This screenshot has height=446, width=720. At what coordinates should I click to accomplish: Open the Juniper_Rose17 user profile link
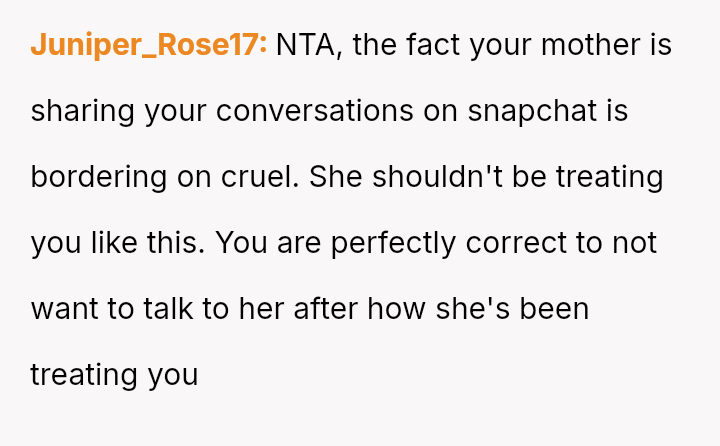click(148, 46)
